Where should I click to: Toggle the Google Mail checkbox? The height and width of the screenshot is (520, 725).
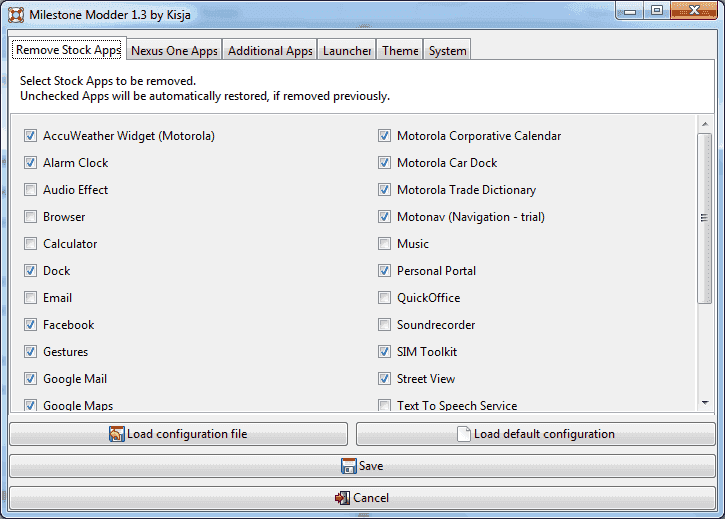point(31,379)
